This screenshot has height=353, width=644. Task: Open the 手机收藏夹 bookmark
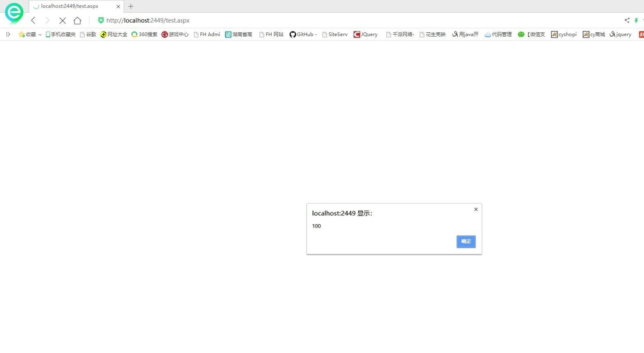(x=61, y=35)
